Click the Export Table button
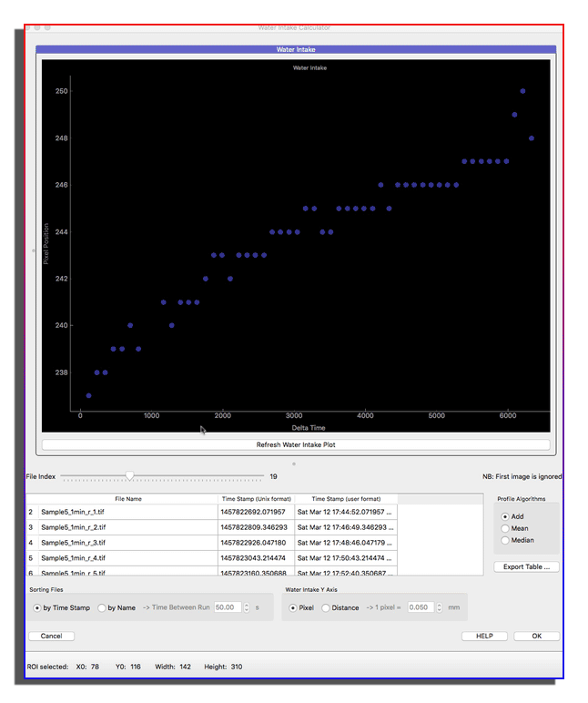588x703 pixels. [x=526, y=566]
